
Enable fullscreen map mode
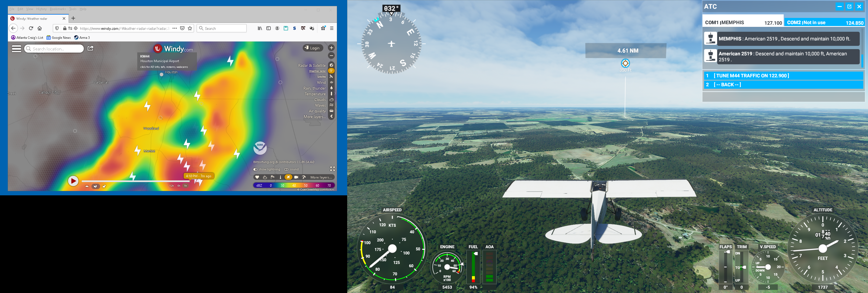pyautogui.click(x=332, y=168)
